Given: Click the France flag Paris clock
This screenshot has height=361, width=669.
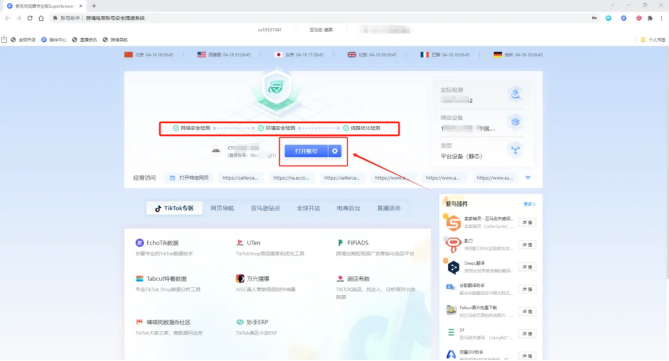Looking at the screenshot, I should coord(445,55).
